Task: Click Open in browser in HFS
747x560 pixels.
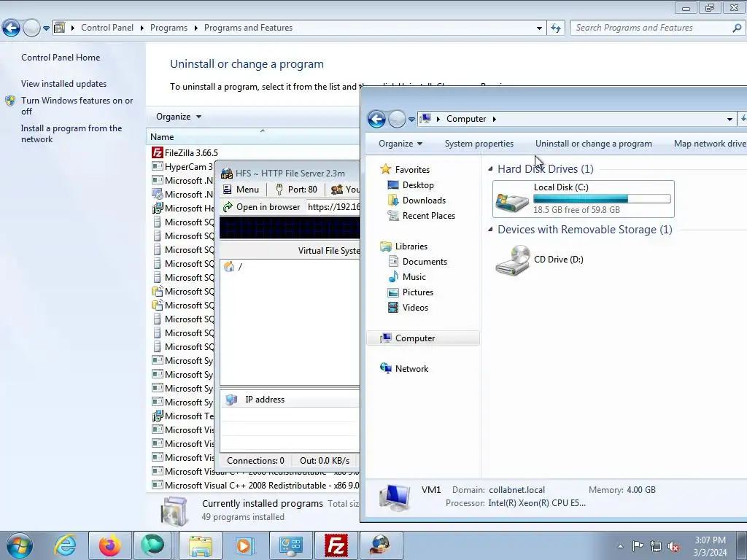Action: [x=262, y=207]
